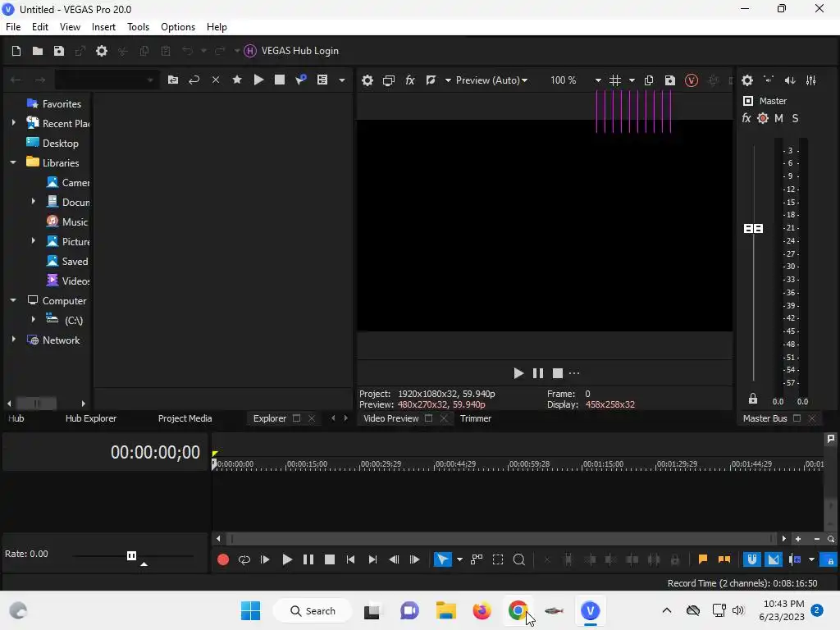840x630 pixels.
Task: Solo the Master bus with S
Action: [795, 118]
